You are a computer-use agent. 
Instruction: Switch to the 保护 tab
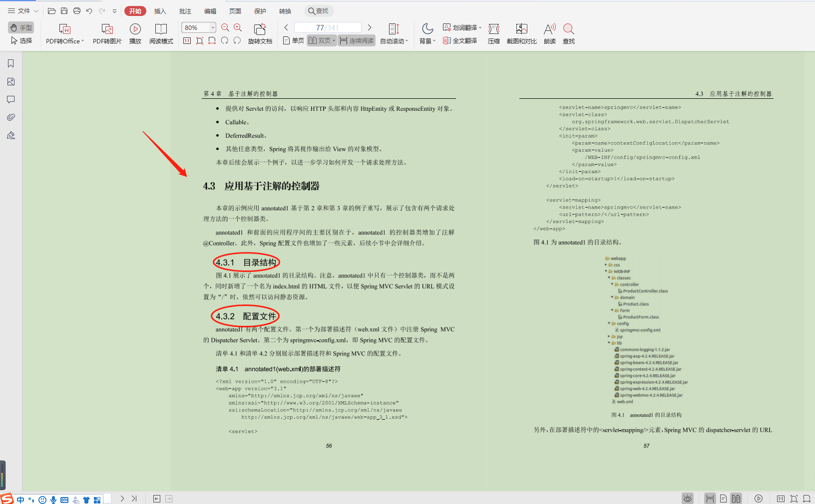coord(260,11)
